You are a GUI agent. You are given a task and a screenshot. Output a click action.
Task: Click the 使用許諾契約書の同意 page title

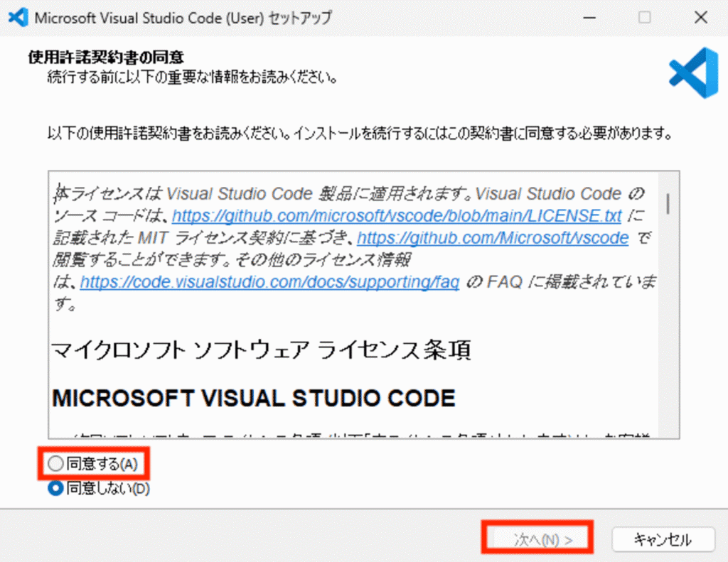(x=110, y=56)
